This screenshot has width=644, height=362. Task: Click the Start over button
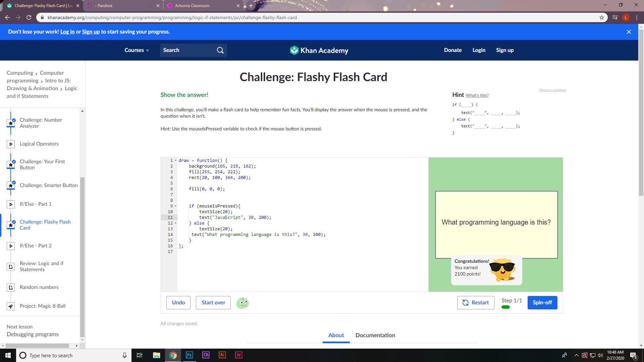click(213, 303)
